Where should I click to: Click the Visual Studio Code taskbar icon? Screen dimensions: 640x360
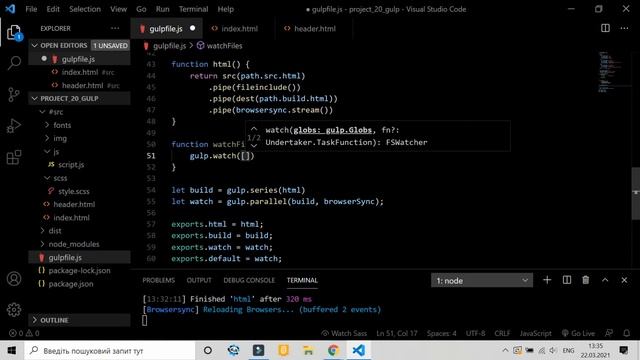[x=358, y=350]
